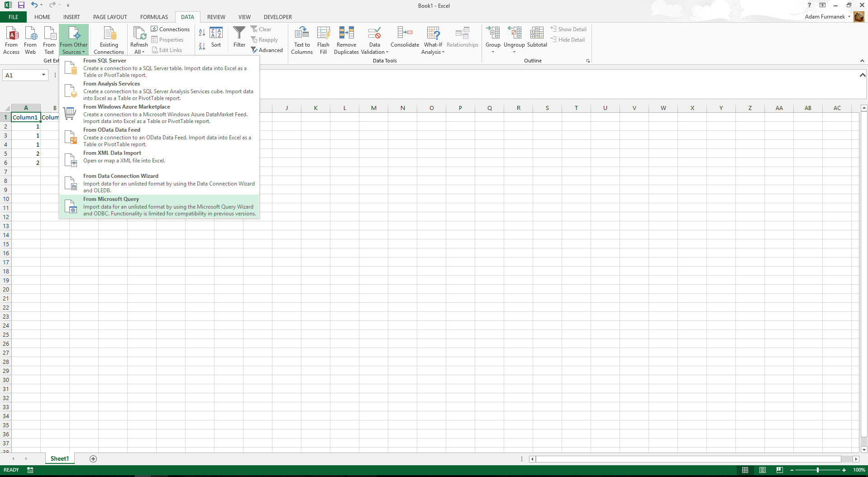Image resolution: width=868 pixels, height=477 pixels.
Task: Switch to the PAGE LAYOUT tab
Action: pos(110,17)
